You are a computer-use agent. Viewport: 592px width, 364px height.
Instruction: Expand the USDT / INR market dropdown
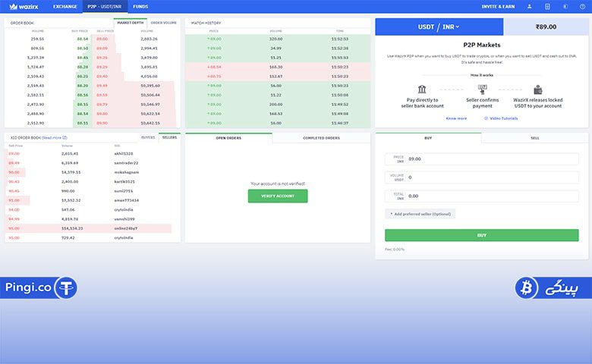click(439, 27)
